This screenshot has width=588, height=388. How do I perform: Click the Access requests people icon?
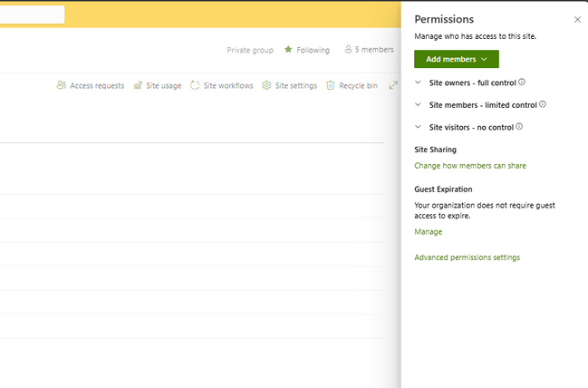(x=61, y=85)
